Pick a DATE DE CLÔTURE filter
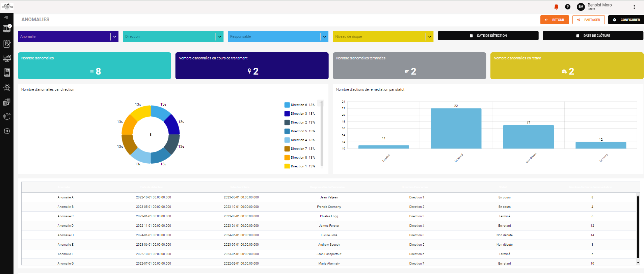 [x=593, y=36]
